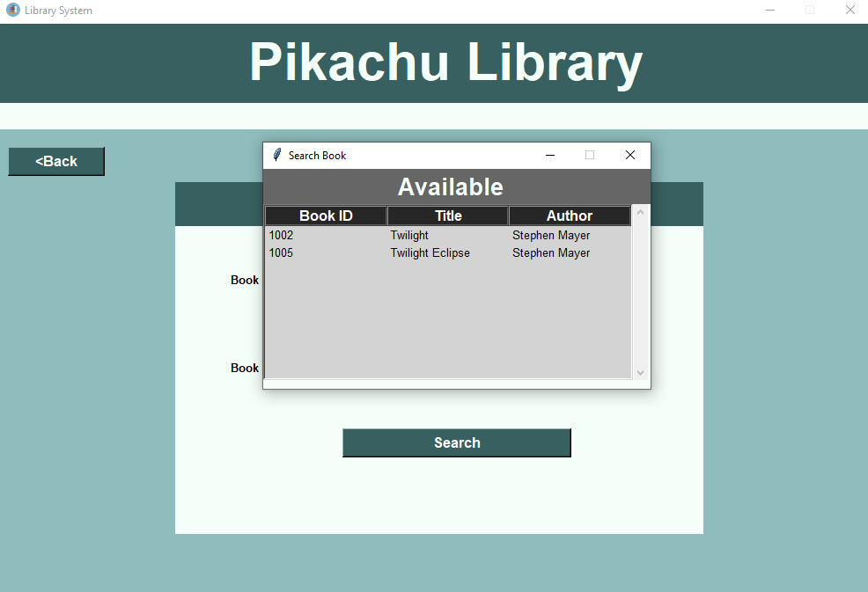Click the scrollbar down arrow in the results list
Viewport: 868px width, 592px height.
pyautogui.click(x=640, y=372)
